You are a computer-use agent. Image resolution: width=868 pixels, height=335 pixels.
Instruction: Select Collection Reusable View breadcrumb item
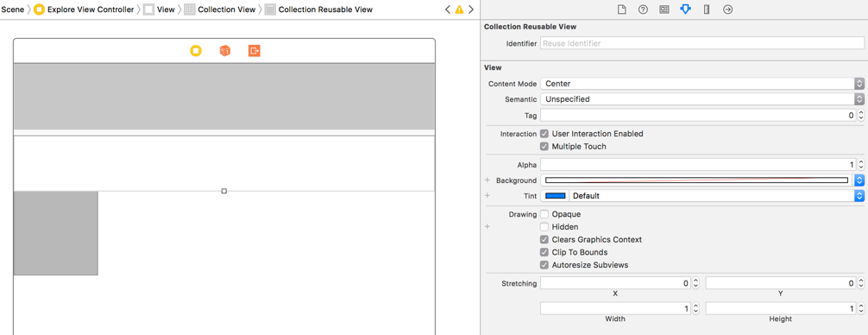click(x=319, y=9)
